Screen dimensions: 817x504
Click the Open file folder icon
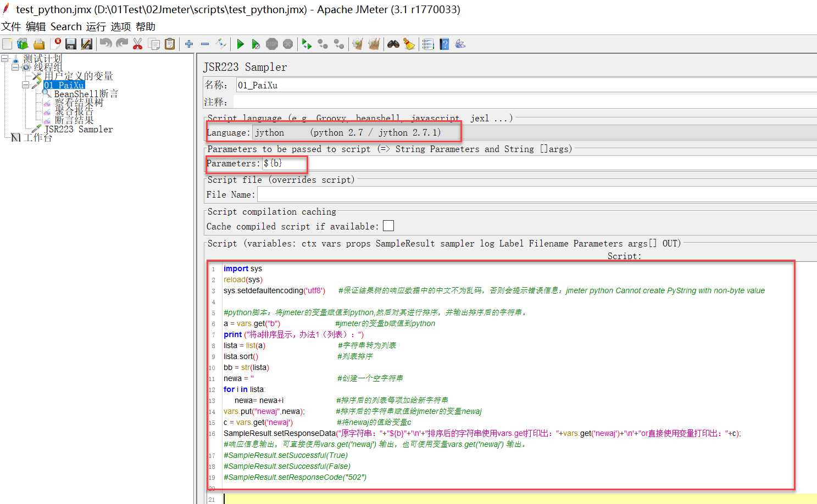(39, 44)
